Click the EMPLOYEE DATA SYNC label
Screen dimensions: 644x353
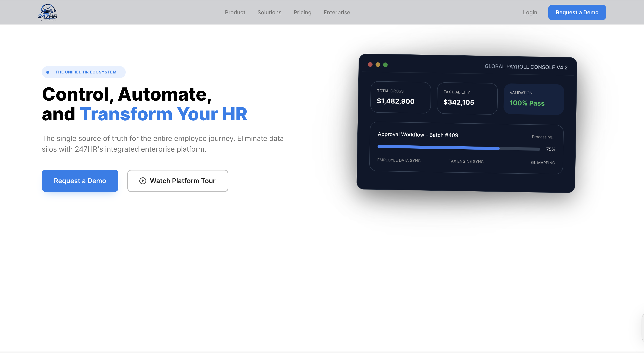click(399, 160)
